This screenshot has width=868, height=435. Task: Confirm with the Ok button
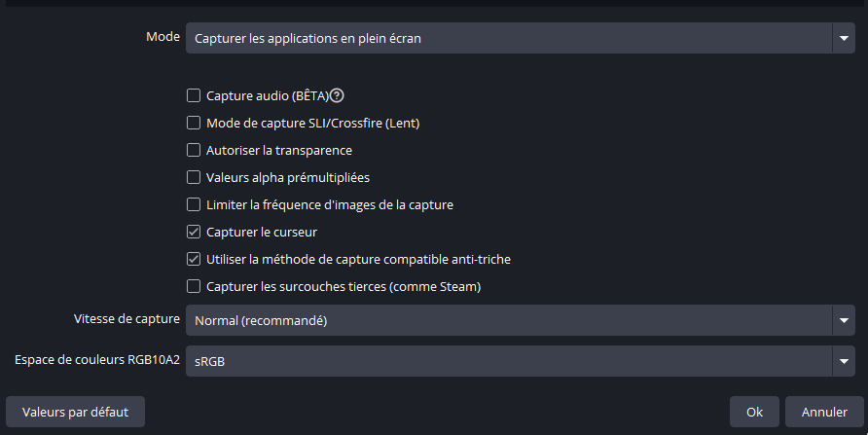point(754,412)
